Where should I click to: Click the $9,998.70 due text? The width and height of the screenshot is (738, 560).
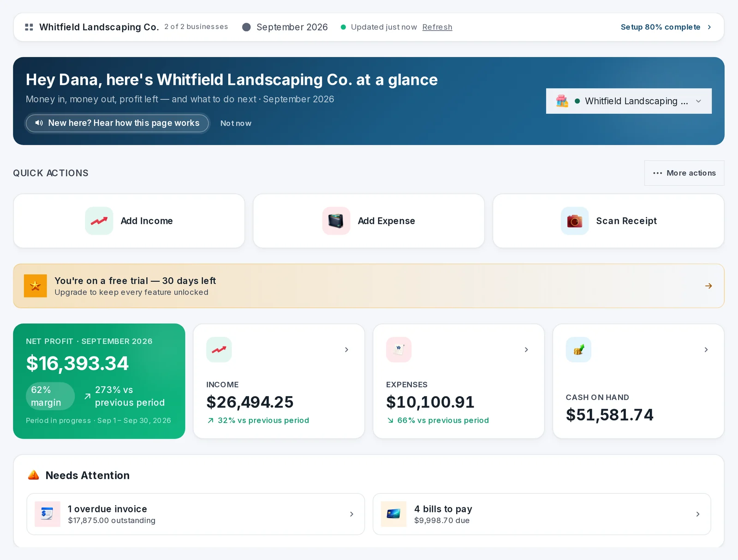[x=442, y=520]
